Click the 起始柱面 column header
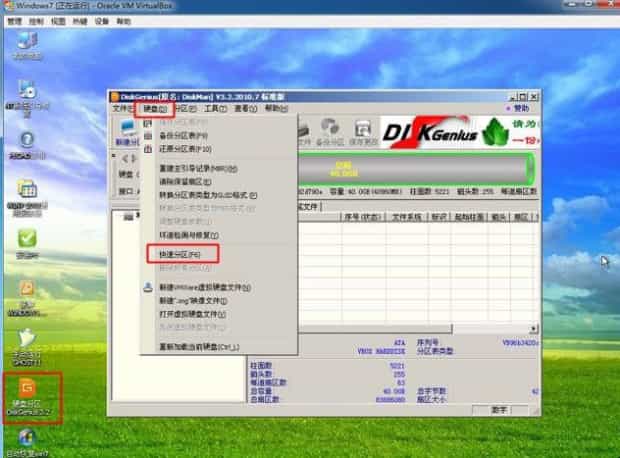This screenshot has height=458, width=620. point(469,217)
